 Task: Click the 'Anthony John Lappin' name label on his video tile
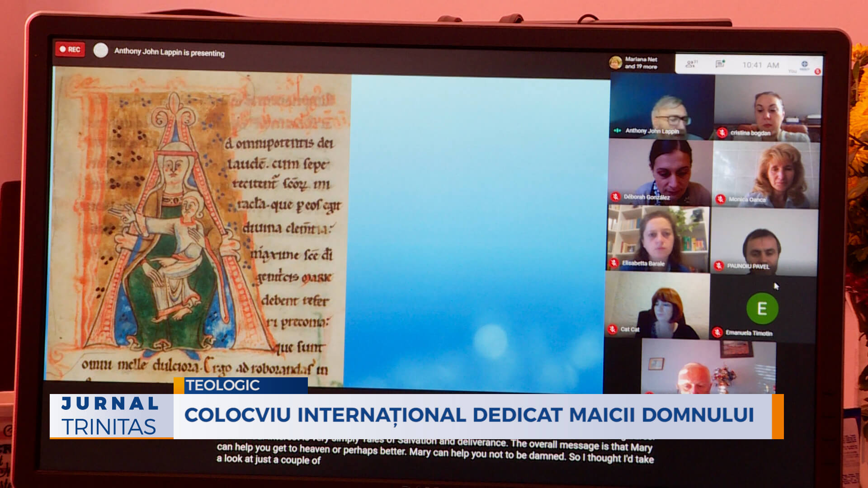652,131
